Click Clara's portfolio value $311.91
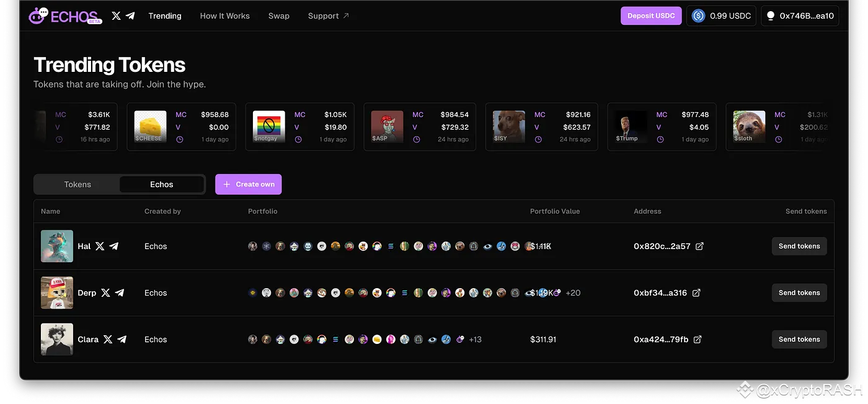Screen dimensions: 868x404 click(x=543, y=340)
